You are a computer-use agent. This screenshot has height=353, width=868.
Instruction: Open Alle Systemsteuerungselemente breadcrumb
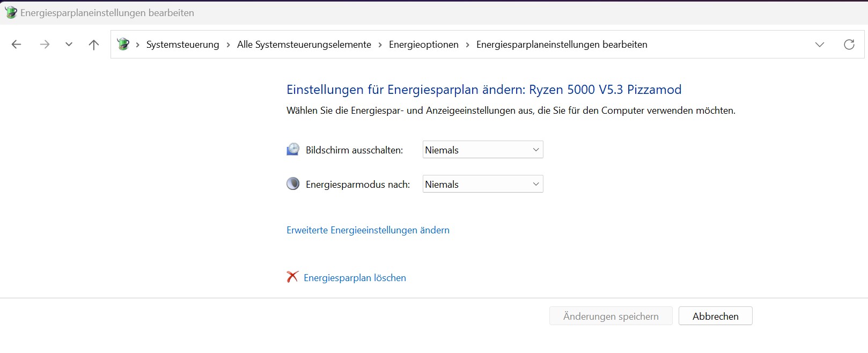pos(304,45)
